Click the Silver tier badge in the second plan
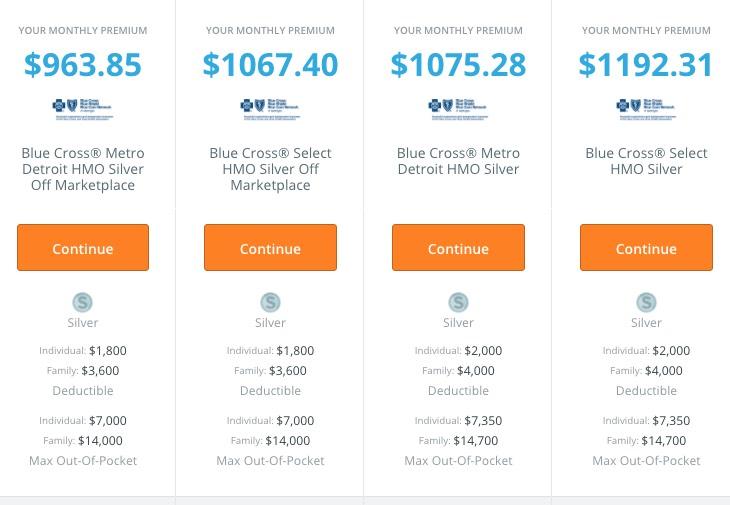The image size is (730, 505). pos(271,302)
